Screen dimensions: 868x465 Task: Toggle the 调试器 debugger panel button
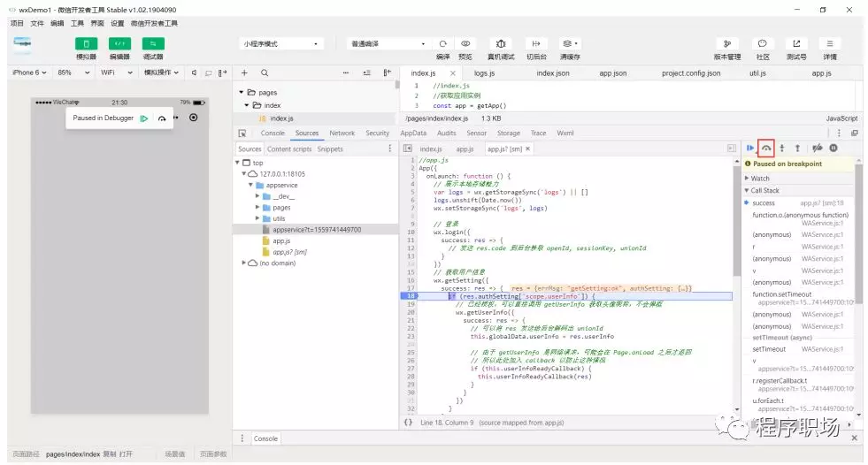point(153,43)
